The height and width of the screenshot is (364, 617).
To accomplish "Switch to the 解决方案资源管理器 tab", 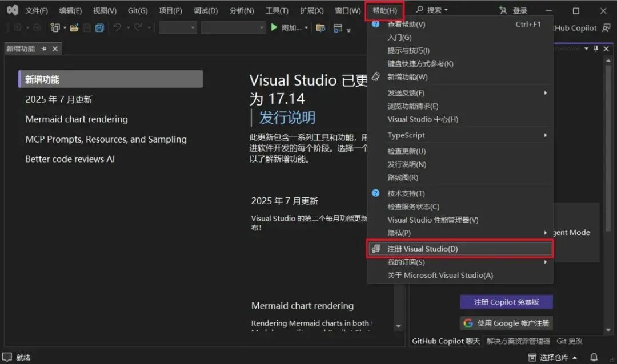I will click(x=518, y=341).
